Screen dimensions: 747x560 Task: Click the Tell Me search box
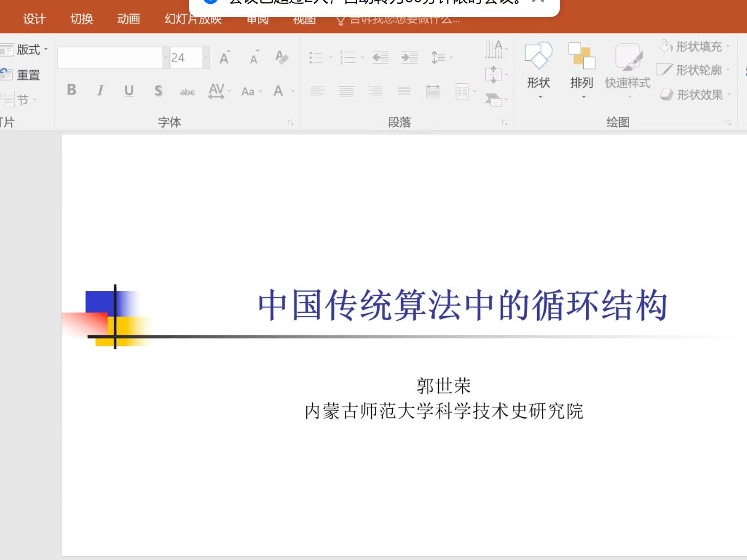click(398, 21)
